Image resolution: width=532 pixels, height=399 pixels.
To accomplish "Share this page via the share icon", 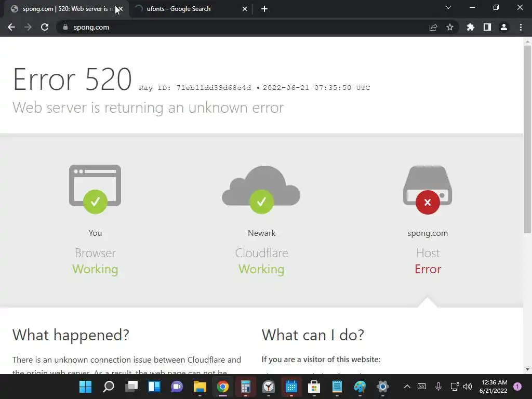I will [433, 27].
